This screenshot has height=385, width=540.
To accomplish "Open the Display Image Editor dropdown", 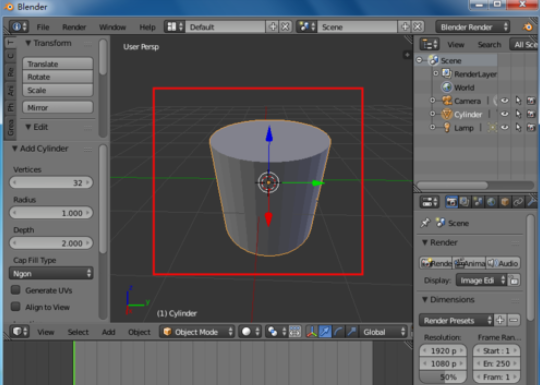I will click(481, 280).
